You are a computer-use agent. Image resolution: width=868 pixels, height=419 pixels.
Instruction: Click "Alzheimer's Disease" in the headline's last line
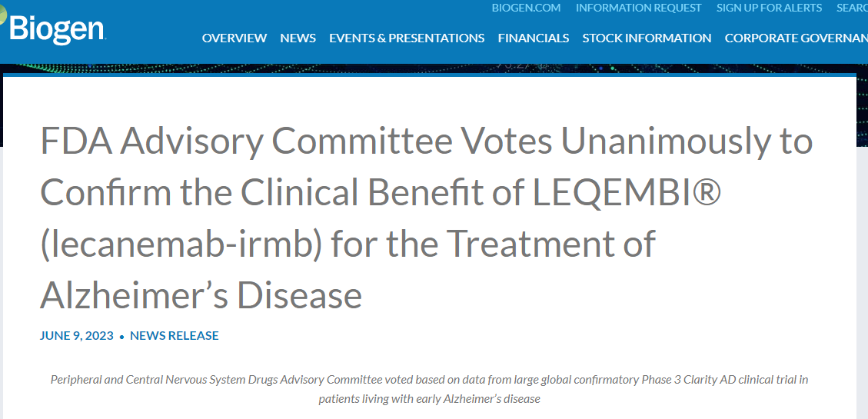click(x=201, y=295)
